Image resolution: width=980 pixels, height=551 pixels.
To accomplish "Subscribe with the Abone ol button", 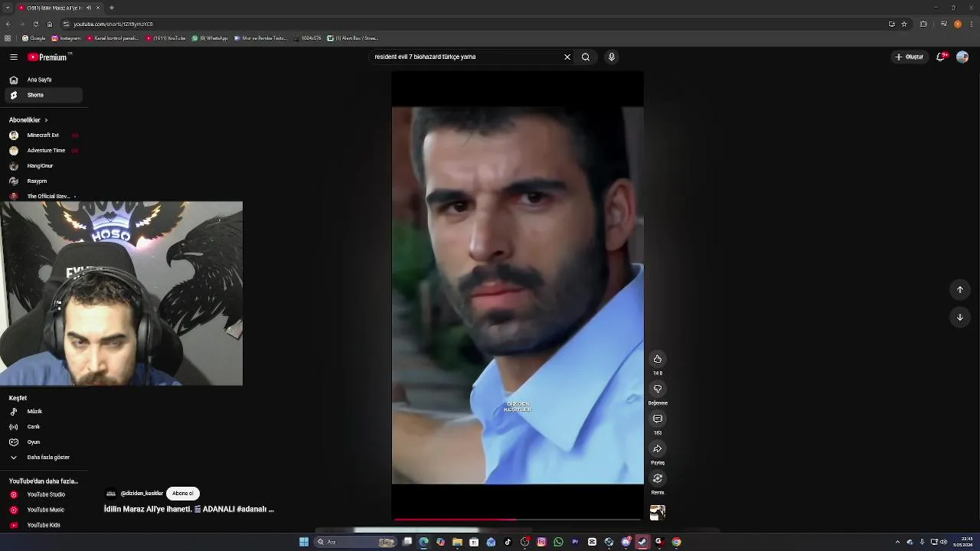I will click(x=183, y=494).
